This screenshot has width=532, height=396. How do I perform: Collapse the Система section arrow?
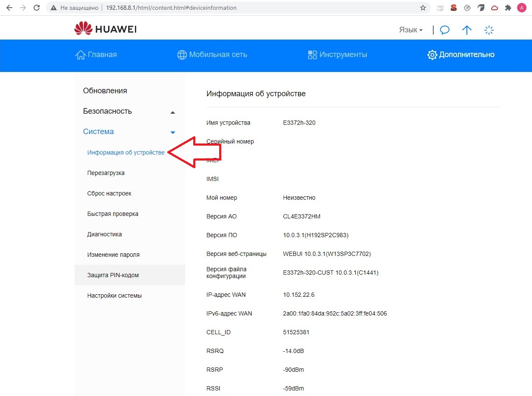tap(173, 132)
